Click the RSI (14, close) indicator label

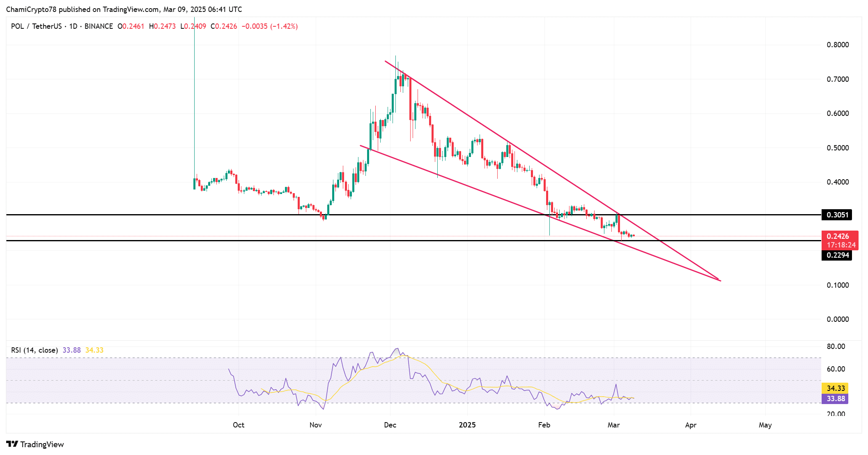tap(34, 350)
